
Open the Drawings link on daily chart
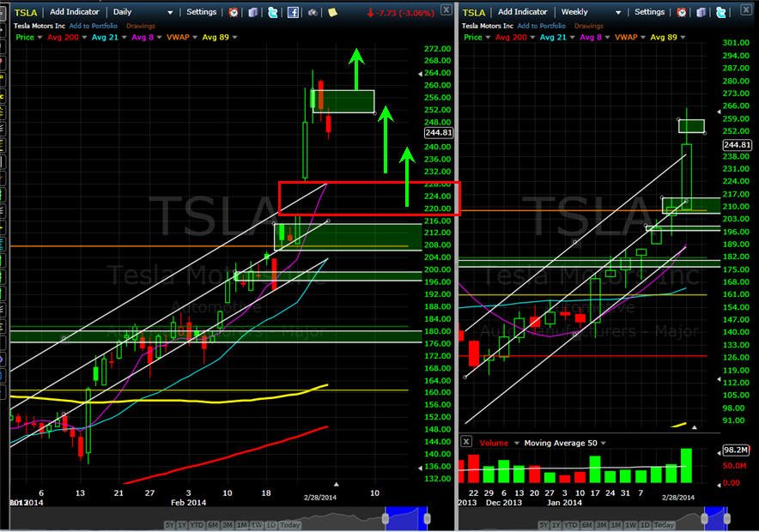(141, 26)
